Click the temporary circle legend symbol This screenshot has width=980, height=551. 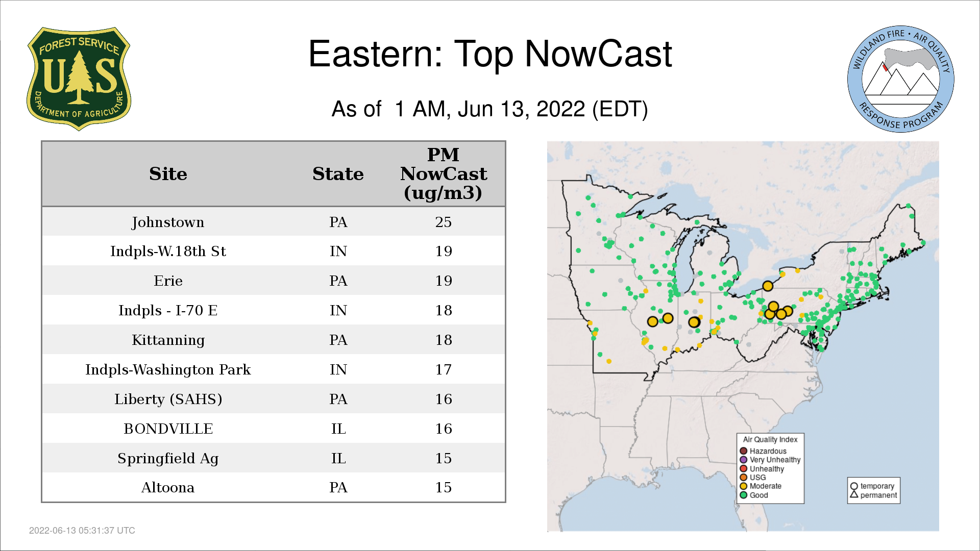point(854,486)
